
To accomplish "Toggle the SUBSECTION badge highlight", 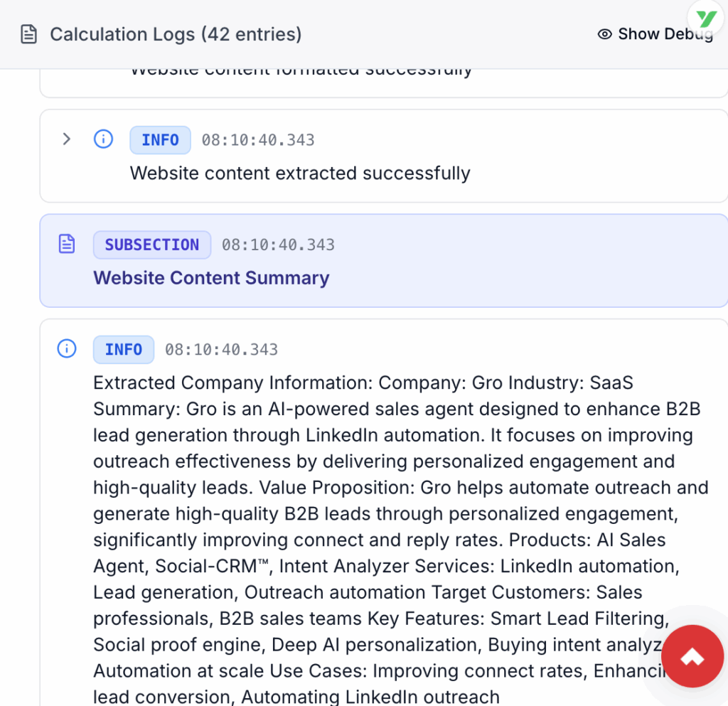I will point(151,245).
